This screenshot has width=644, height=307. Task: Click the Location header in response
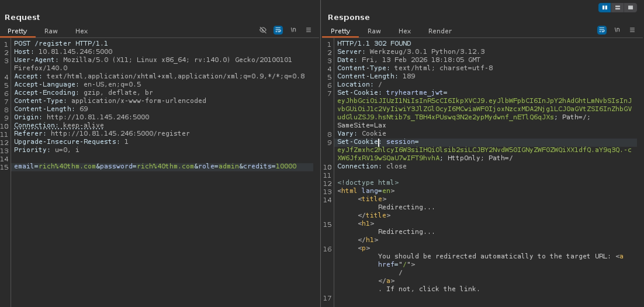[359, 85]
